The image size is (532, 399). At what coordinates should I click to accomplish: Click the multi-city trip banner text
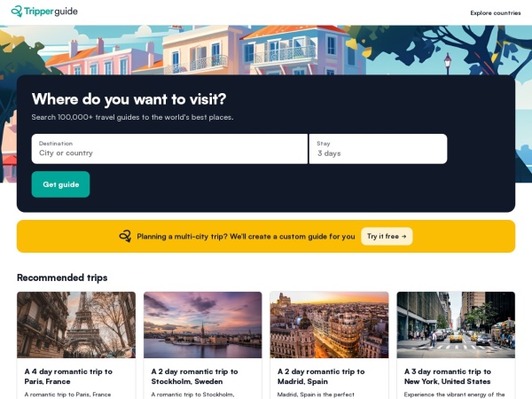pos(246,237)
